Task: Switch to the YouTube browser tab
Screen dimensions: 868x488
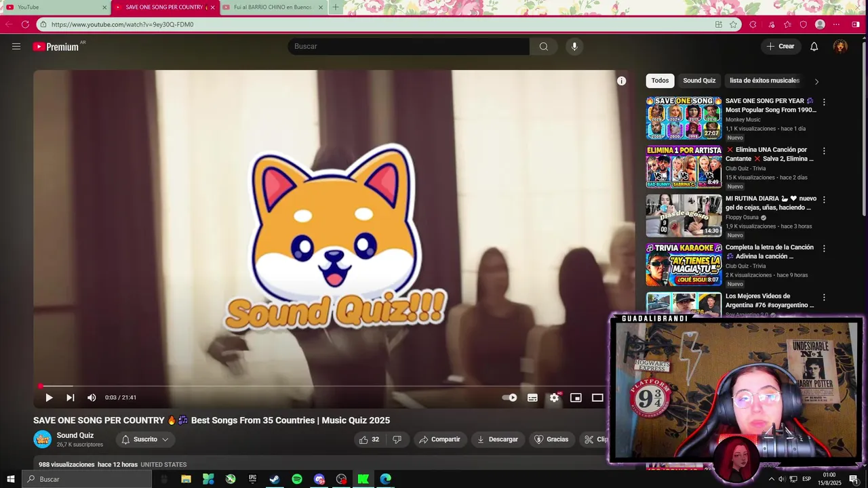Action: pyautogui.click(x=57, y=7)
